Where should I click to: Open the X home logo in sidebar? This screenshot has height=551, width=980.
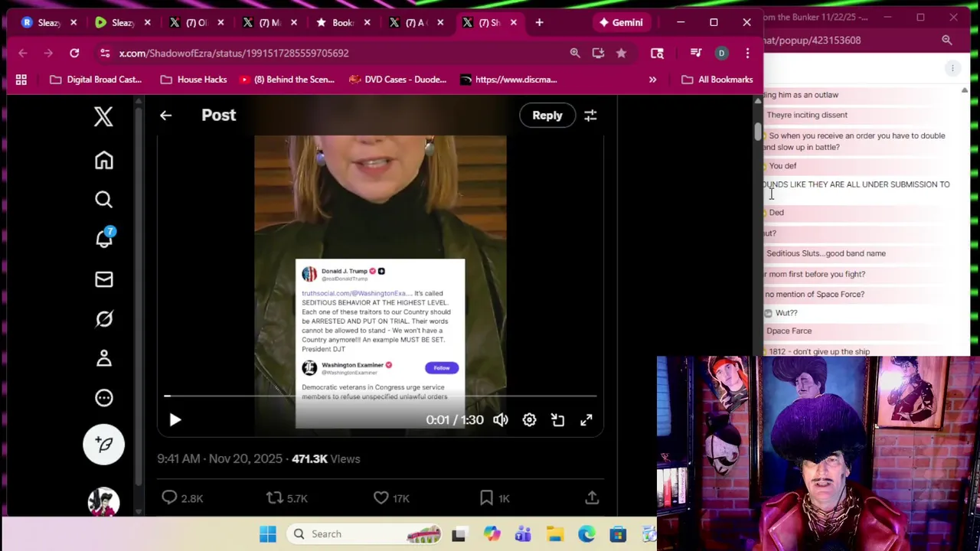click(x=103, y=116)
